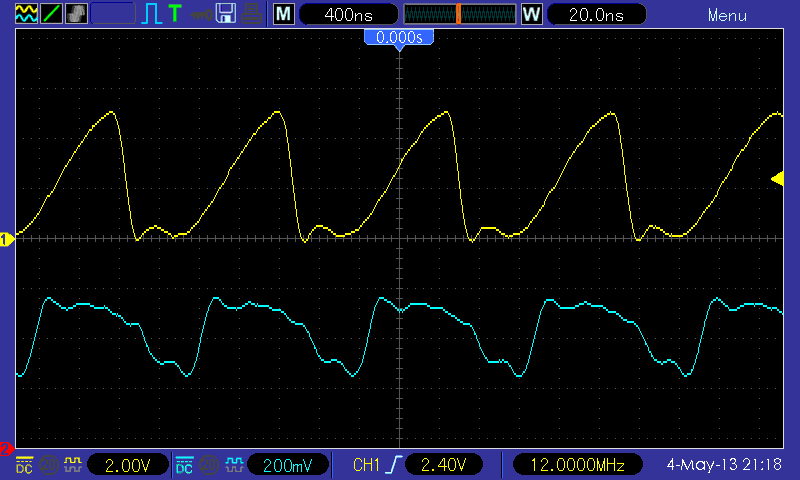This screenshot has height=480, width=800.
Task: Click the 12.0000MHz frequency counter readout
Action: [578, 465]
